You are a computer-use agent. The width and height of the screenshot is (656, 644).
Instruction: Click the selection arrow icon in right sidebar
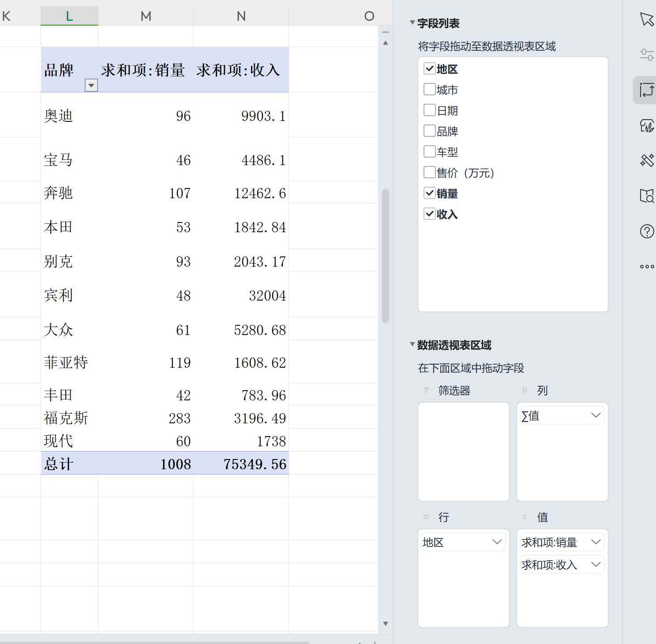click(647, 19)
